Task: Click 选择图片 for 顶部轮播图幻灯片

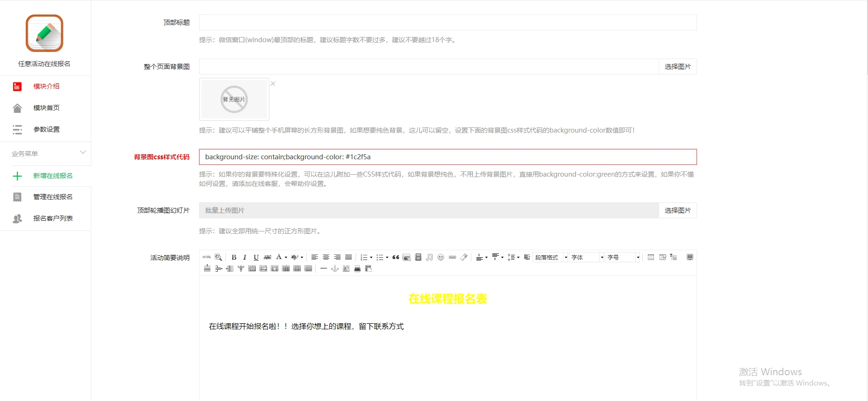Action: point(677,210)
